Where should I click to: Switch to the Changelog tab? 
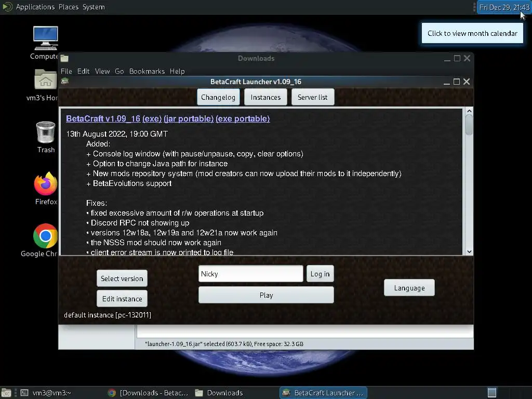[x=218, y=97]
